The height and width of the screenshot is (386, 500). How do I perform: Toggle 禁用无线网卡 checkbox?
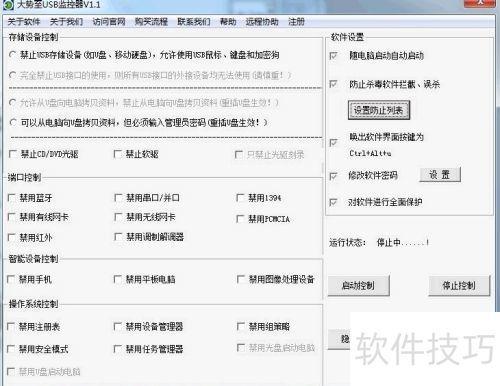pos(118,217)
